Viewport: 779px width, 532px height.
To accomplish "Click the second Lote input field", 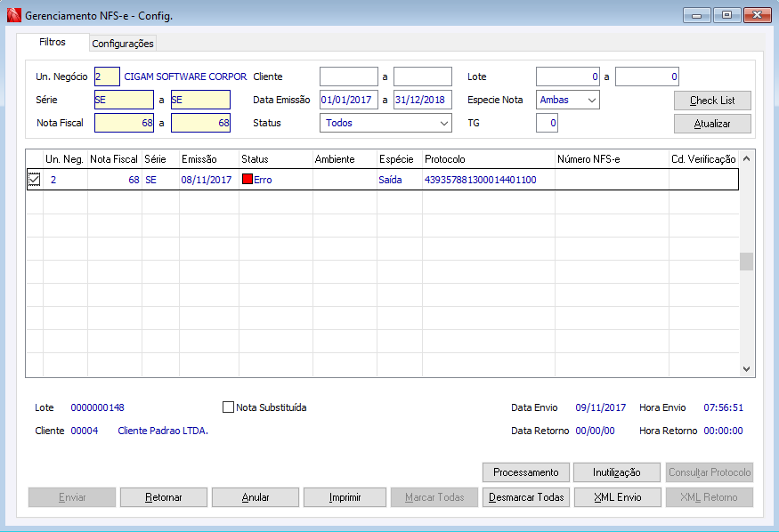I will (647, 77).
